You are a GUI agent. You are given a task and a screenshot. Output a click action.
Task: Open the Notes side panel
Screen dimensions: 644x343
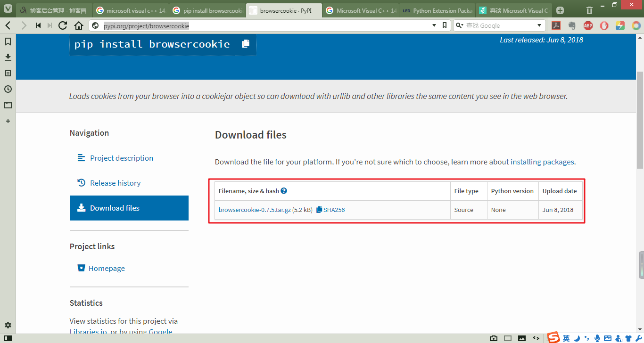point(8,73)
